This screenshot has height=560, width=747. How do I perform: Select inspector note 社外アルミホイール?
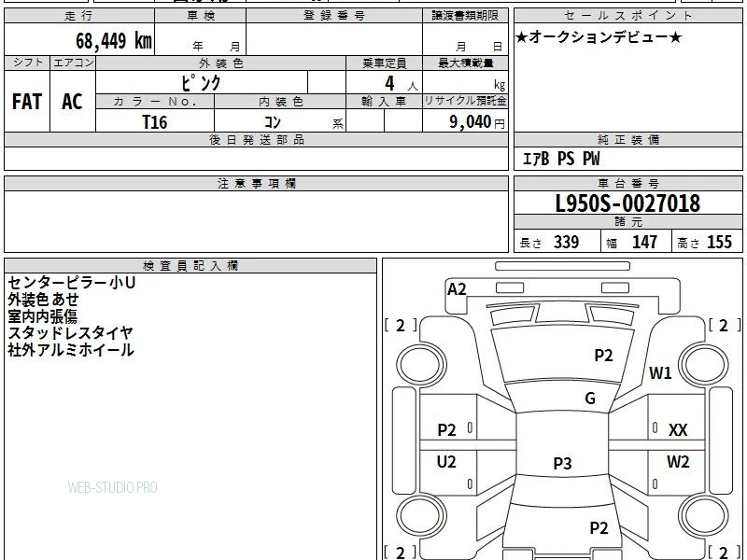point(71,350)
